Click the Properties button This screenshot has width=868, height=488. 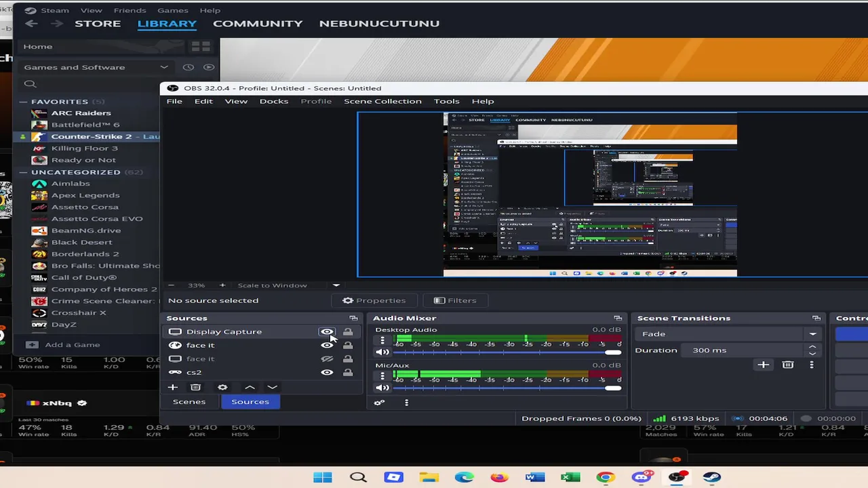[374, 300]
